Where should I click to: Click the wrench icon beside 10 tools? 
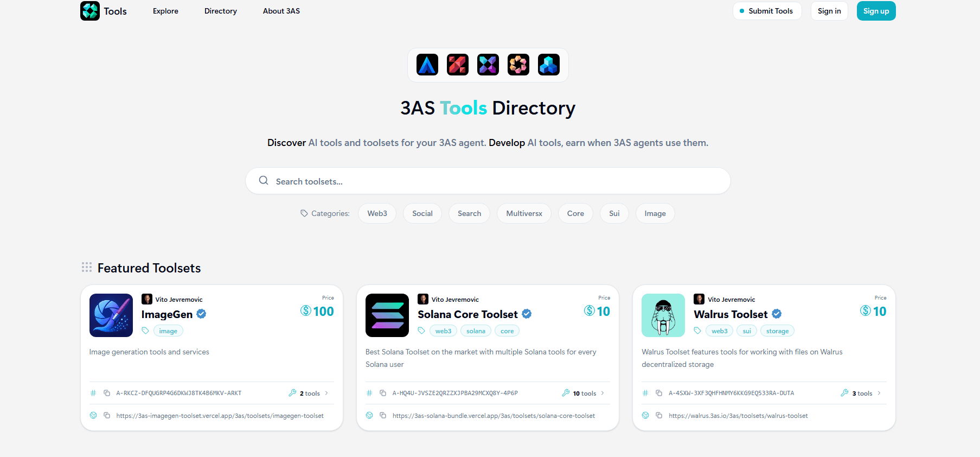(566, 393)
